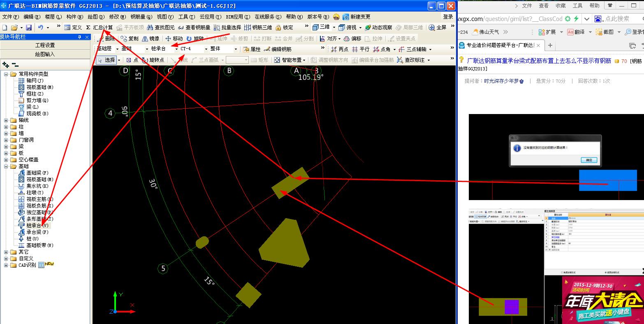Expand the CAD识别 tree folder

pyautogui.click(x=6, y=265)
